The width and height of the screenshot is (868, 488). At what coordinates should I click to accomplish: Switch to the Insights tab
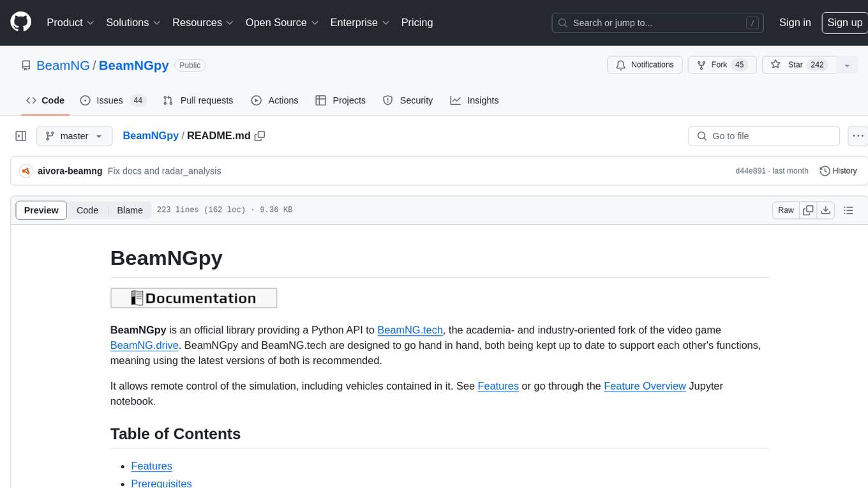(x=474, y=100)
